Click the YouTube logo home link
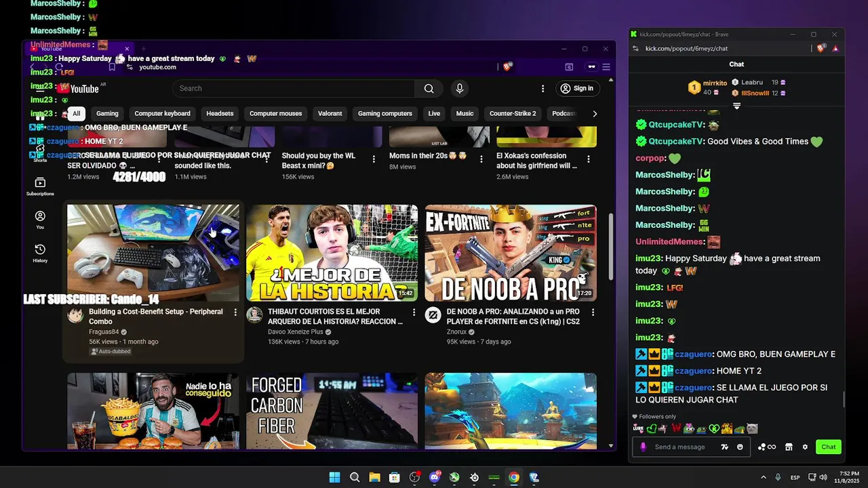 [x=79, y=88]
